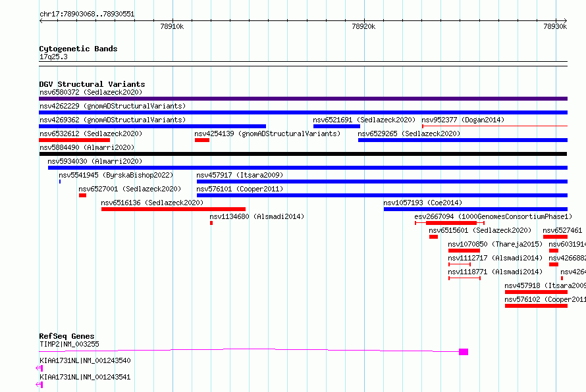Select the blue nsv4269362 variant bar
The width and height of the screenshot is (586, 392).
(153, 126)
